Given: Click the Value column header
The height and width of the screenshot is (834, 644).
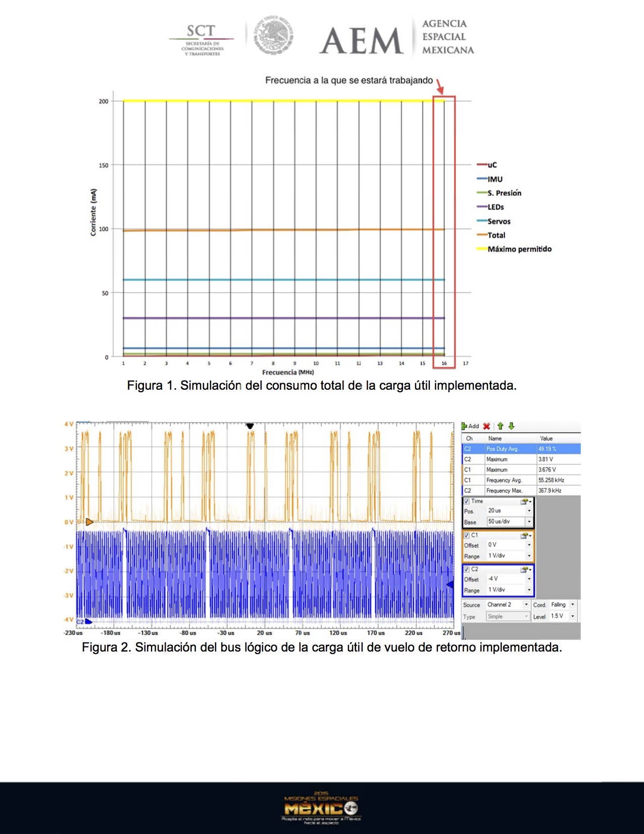Looking at the screenshot, I should pos(547,438).
